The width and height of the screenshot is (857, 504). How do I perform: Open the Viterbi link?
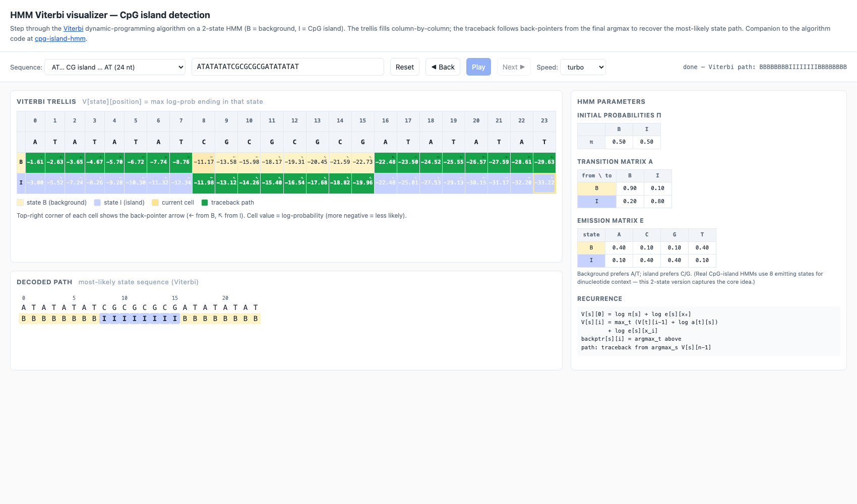click(x=74, y=29)
